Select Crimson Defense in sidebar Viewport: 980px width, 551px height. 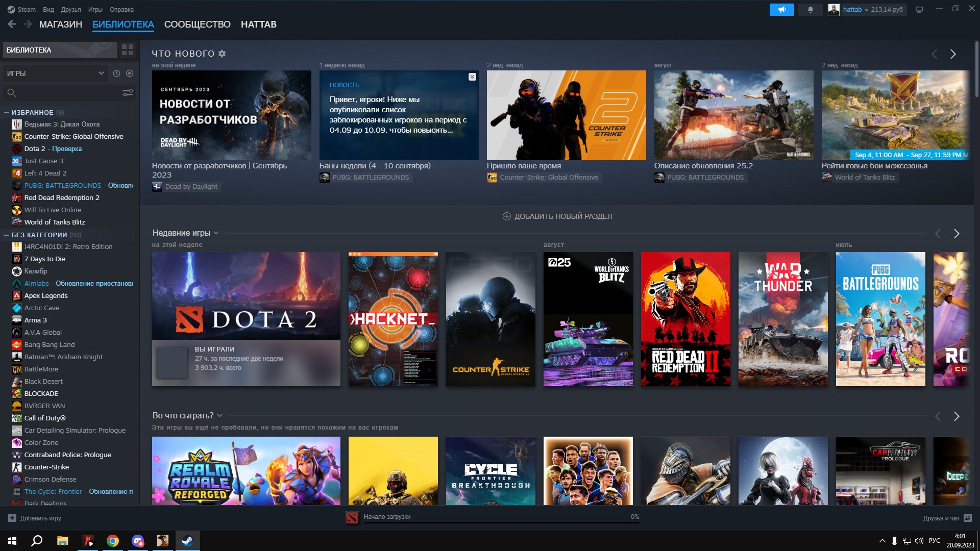click(50, 479)
